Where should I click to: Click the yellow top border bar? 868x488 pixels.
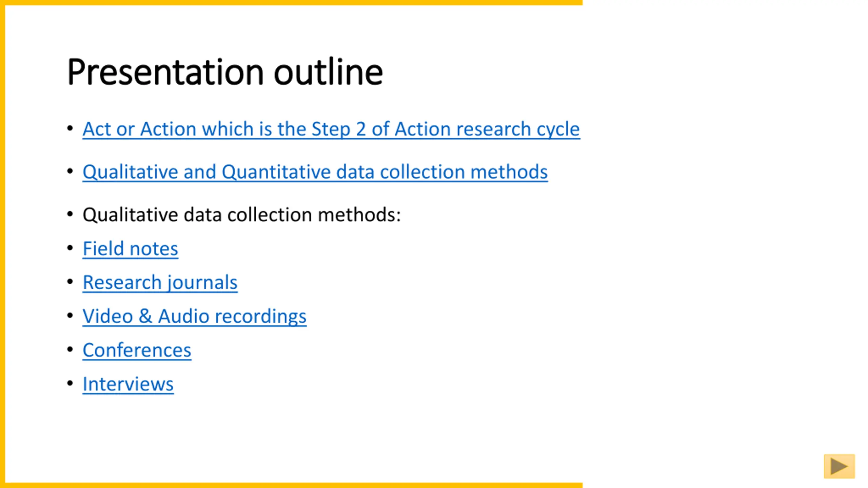click(x=291, y=2)
